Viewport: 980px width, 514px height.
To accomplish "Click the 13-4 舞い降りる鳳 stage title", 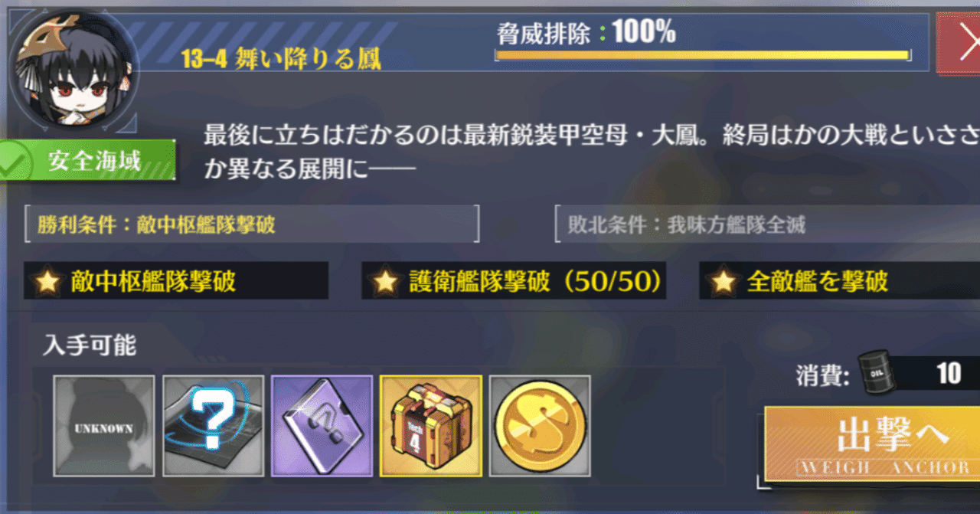I will [x=282, y=59].
